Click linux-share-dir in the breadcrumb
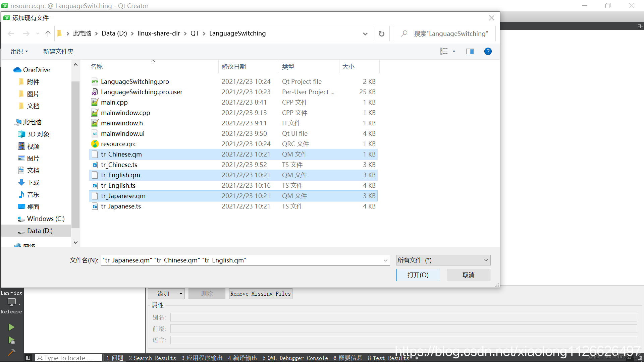Viewport: 644px width, 362px height. pyautogui.click(x=159, y=34)
